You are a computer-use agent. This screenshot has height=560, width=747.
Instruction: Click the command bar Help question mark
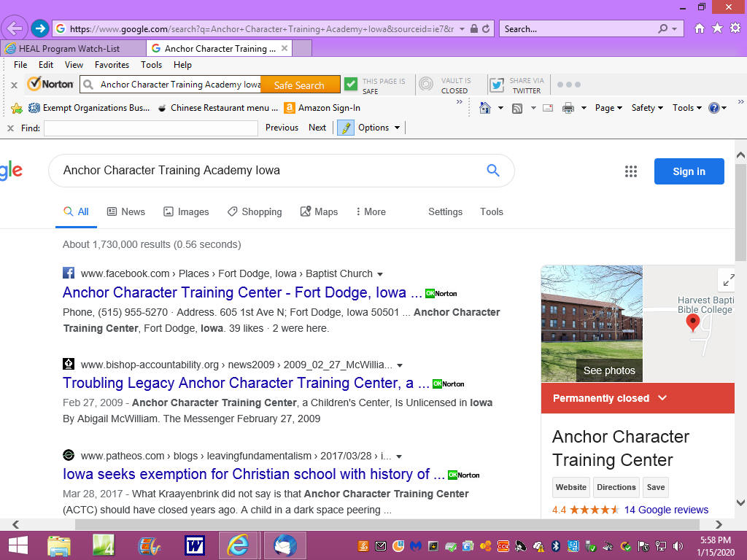(713, 108)
